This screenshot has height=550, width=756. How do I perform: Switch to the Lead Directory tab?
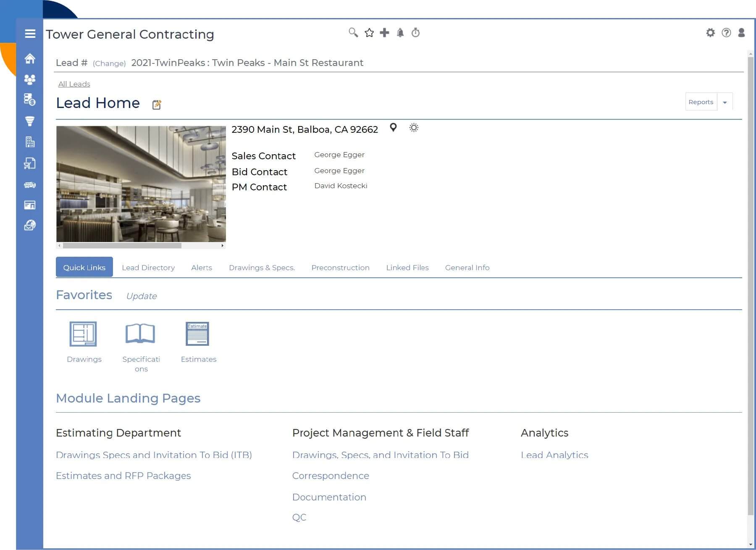point(148,268)
